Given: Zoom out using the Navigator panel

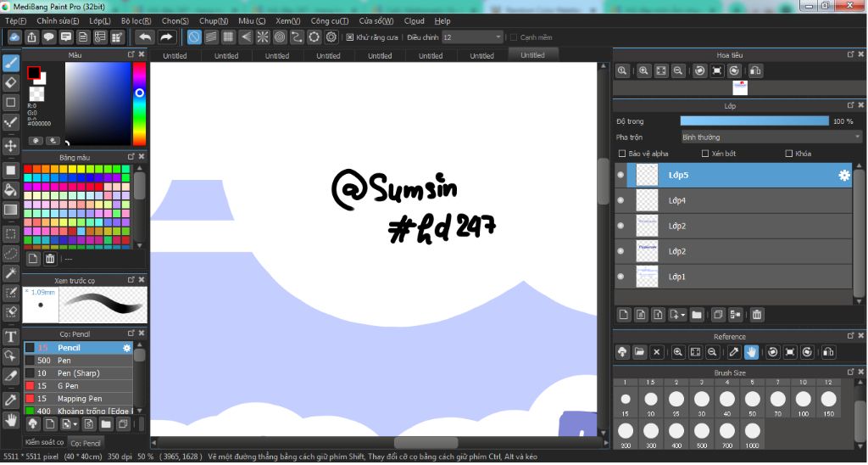Looking at the screenshot, I should pos(677,71).
